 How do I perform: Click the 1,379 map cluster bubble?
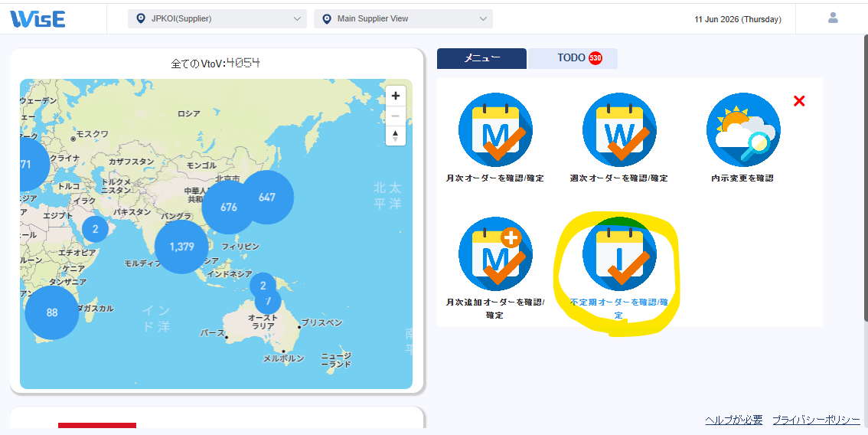(x=181, y=247)
